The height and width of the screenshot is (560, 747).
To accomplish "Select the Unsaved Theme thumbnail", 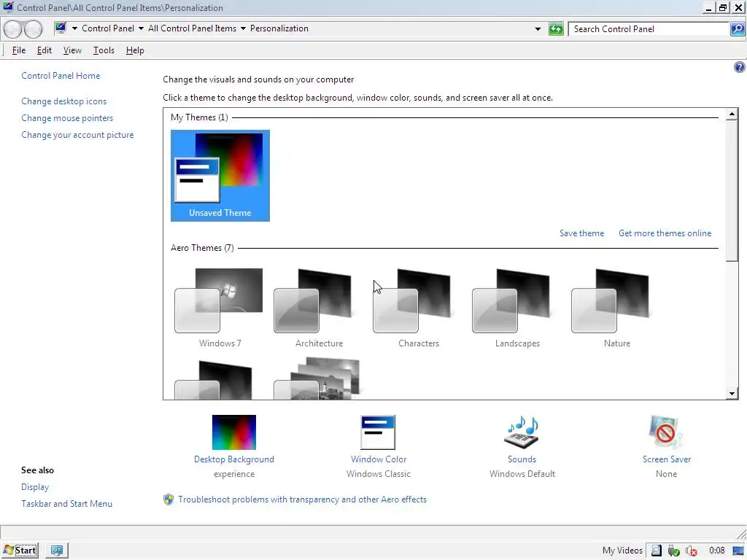I will pos(220,176).
